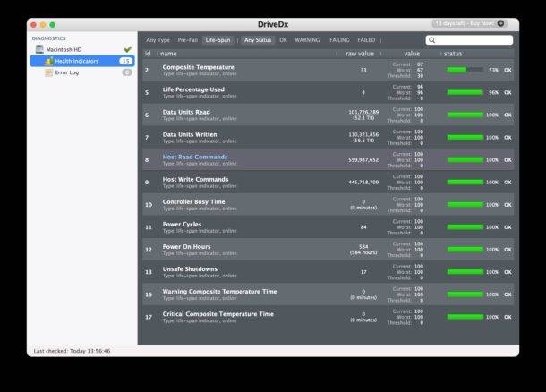
Task: Click the green checkmark beside Macintosh HD
Action: coord(128,49)
